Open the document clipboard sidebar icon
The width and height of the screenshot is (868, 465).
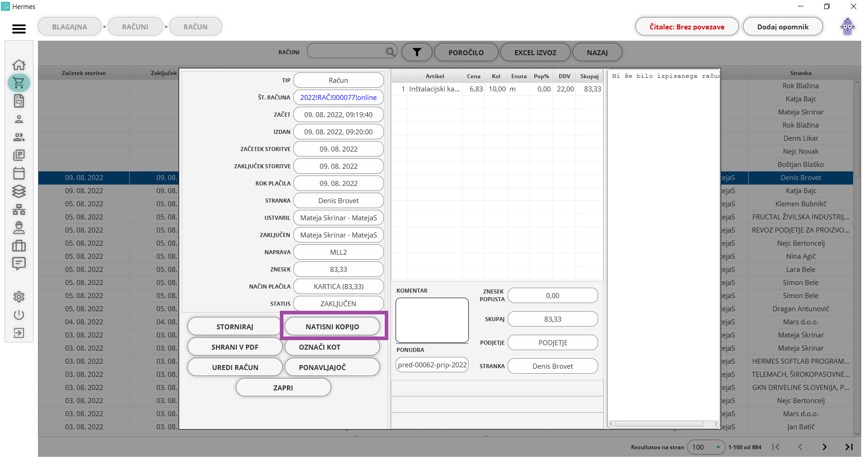click(x=19, y=101)
